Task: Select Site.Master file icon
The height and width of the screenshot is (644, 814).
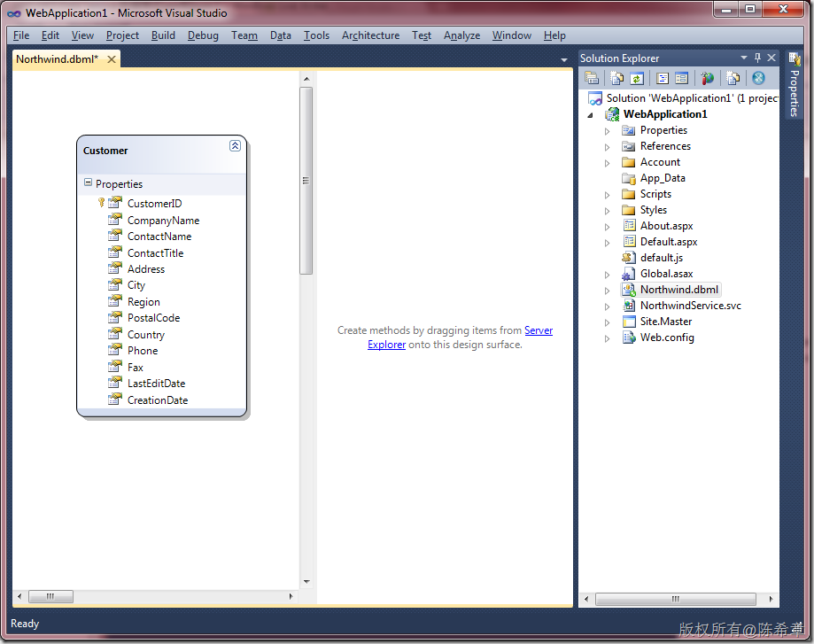Action: click(x=629, y=322)
